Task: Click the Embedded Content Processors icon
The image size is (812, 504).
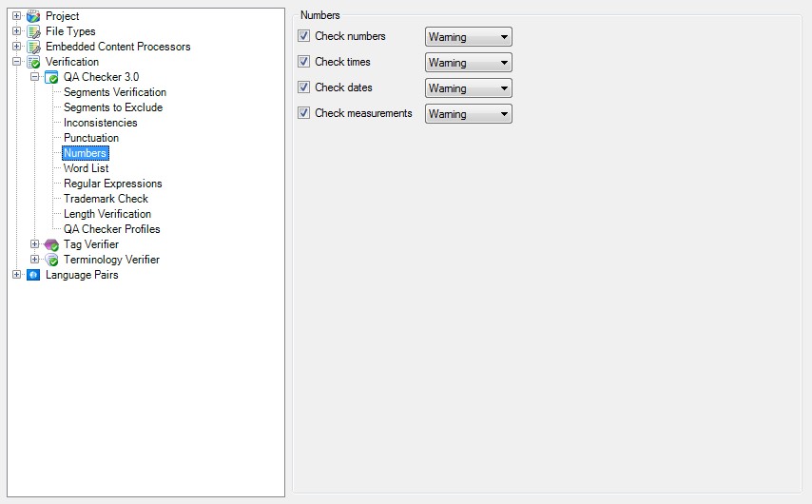Action: [33, 47]
